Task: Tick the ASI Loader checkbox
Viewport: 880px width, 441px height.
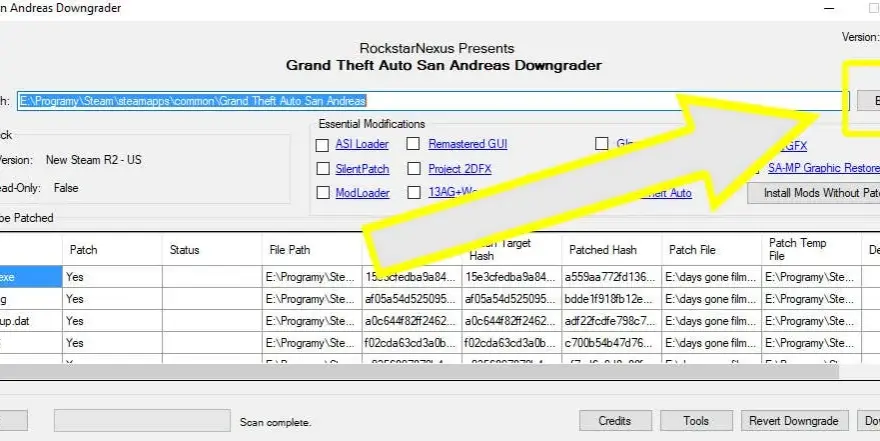Action: 322,145
